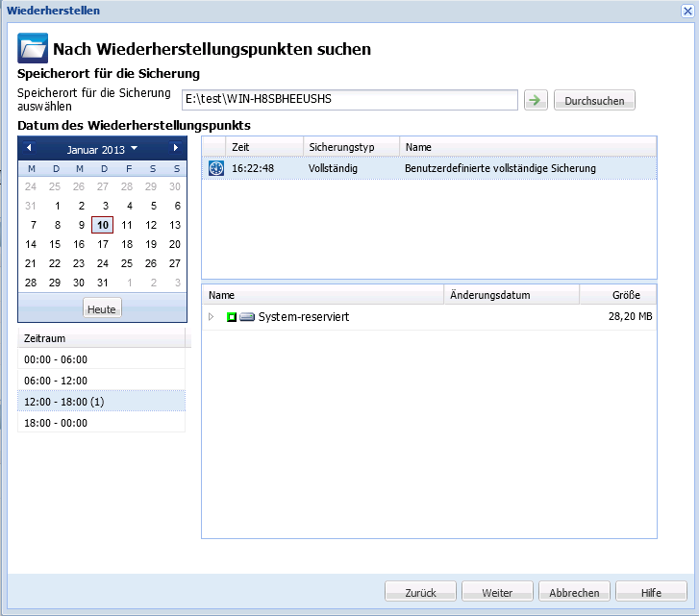Click the recovery point backup type icon
Viewport: 699px width, 616px height.
tap(215, 168)
